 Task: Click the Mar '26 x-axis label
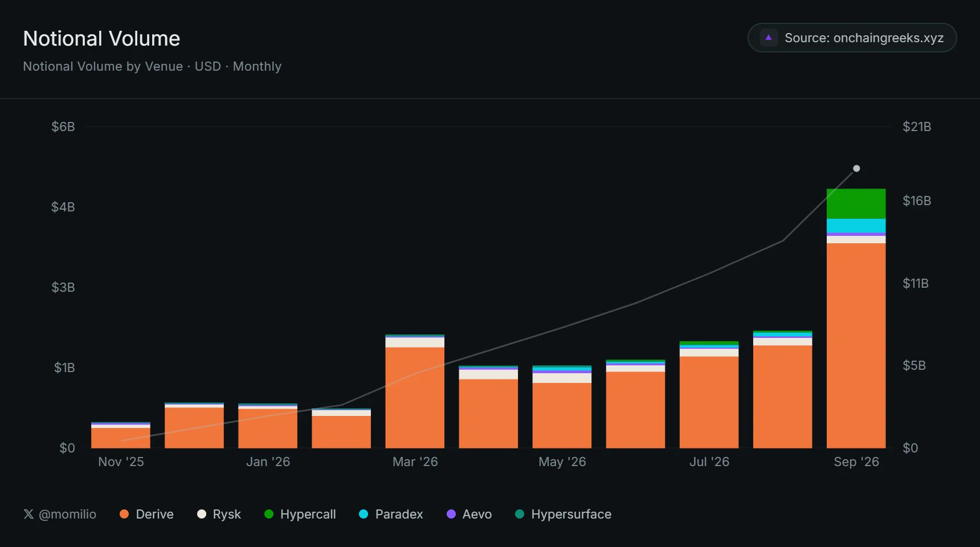pos(415,462)
